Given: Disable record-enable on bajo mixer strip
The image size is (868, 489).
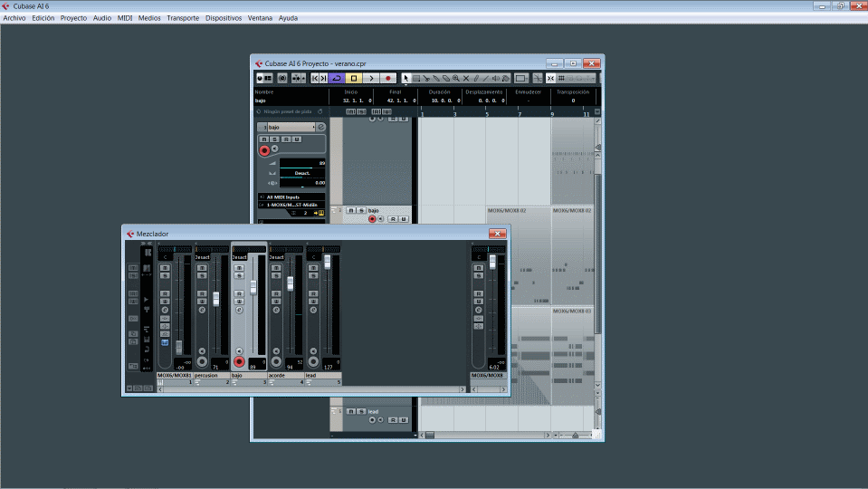Looking at the screenshot, I should coord(239,361).
